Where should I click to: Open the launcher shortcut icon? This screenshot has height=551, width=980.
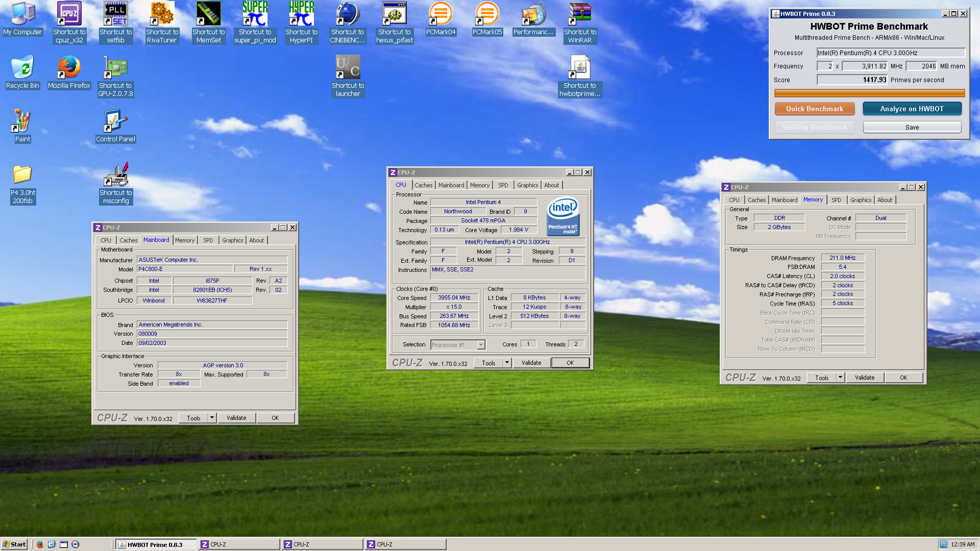click(348, 77)
